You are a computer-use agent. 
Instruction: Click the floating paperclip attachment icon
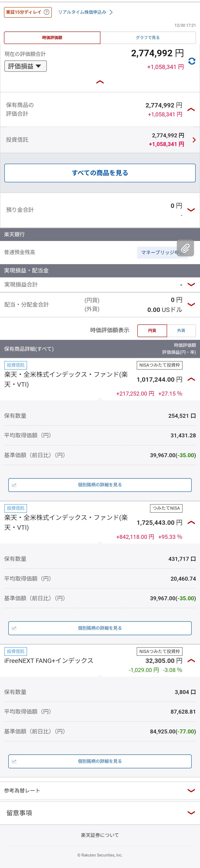tap(185, 248)
